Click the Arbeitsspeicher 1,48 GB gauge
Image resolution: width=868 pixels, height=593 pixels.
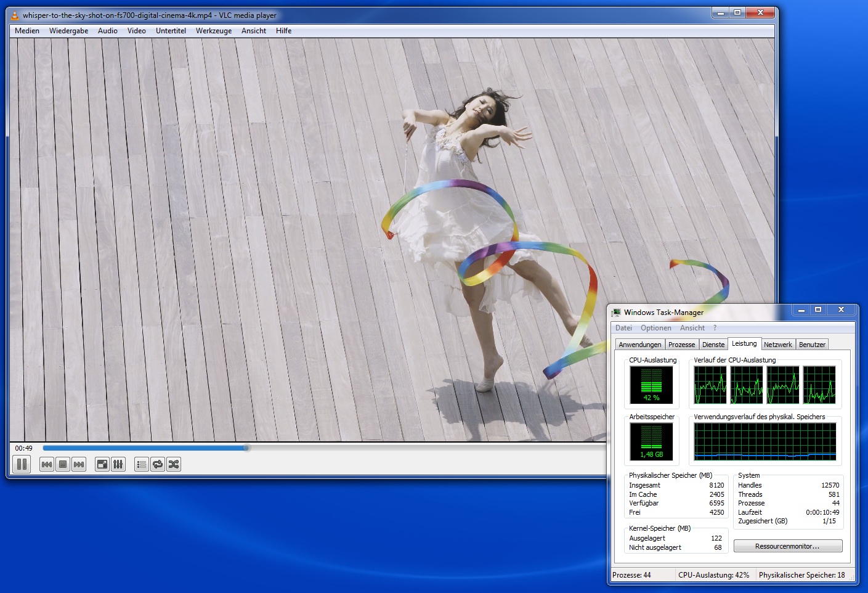pos(651,441)
